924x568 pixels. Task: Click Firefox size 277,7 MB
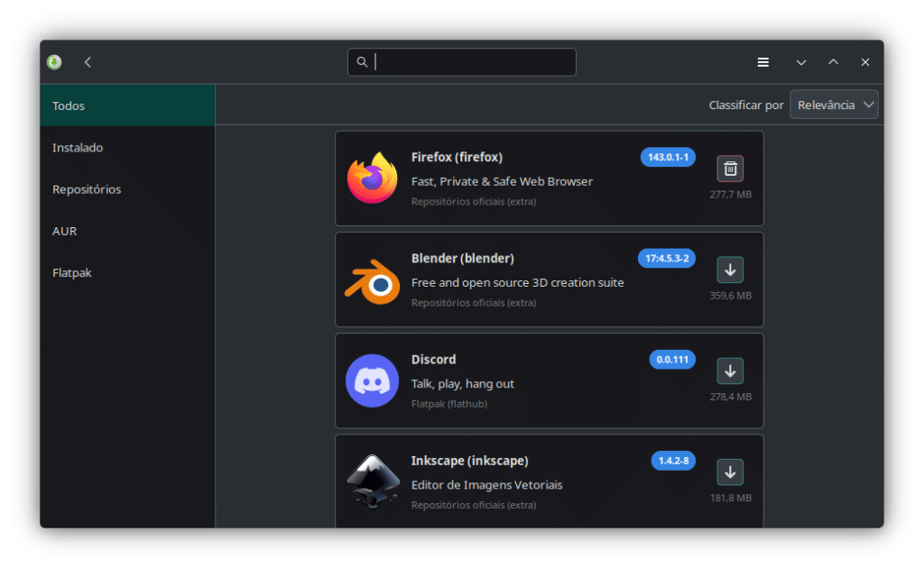[730, 194]
